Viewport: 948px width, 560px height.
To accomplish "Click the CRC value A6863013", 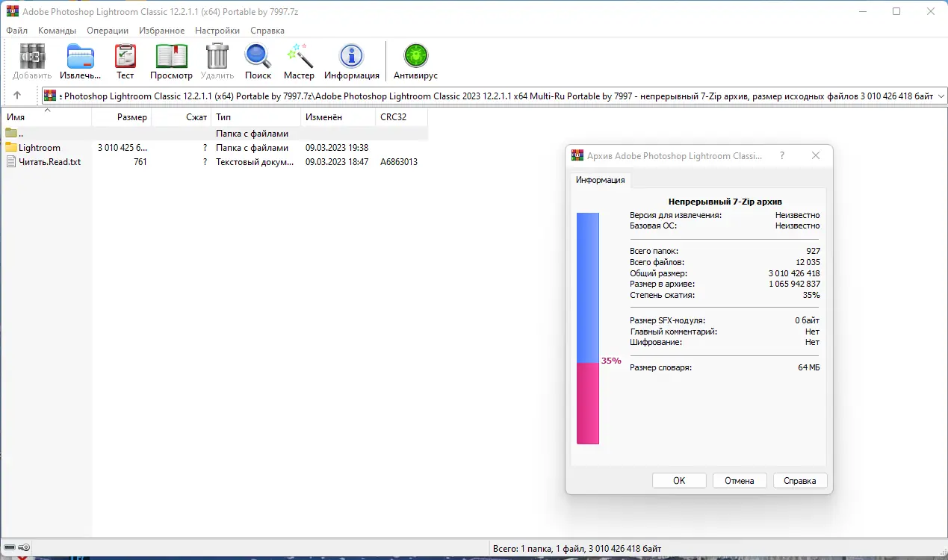I will click(x=399, y=161).
